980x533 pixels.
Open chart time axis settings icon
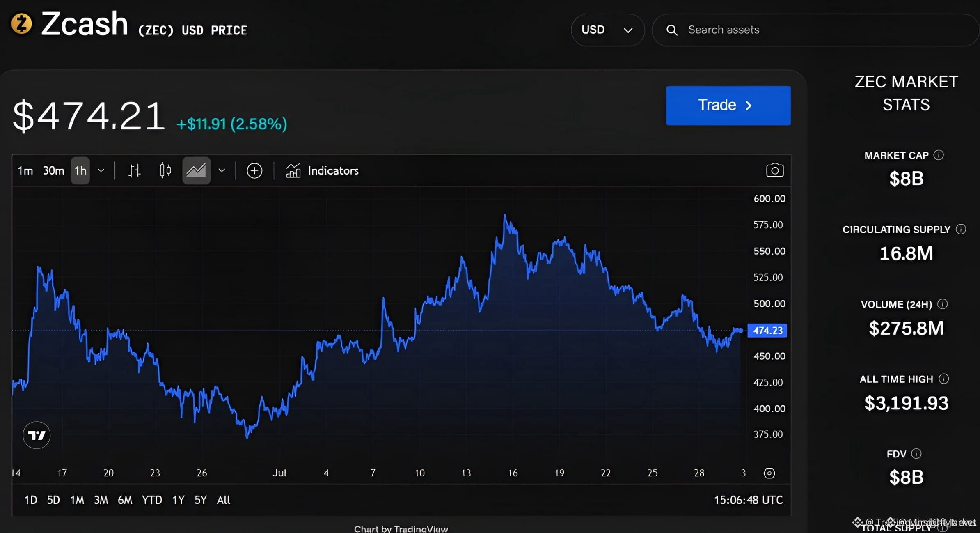coord(769,473)
